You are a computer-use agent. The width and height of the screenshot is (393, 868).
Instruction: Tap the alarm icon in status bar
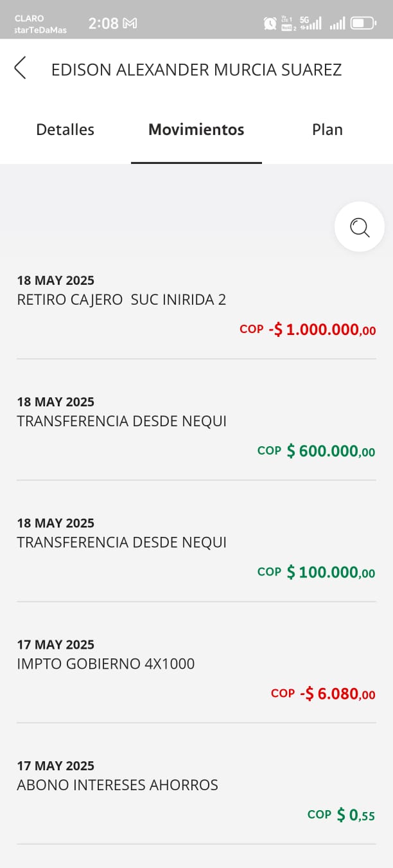(x=270, y=24)
